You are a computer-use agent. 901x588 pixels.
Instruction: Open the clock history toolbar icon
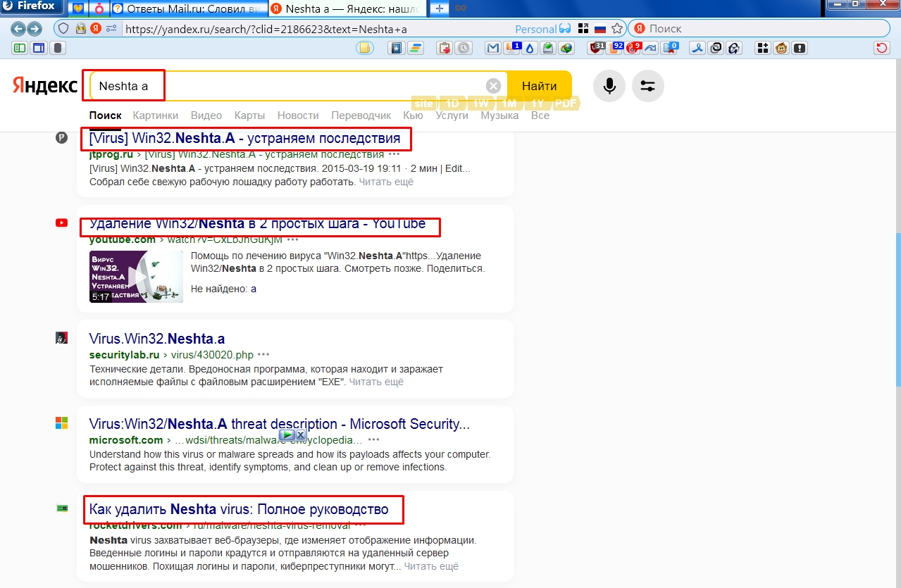coord(464,48)
